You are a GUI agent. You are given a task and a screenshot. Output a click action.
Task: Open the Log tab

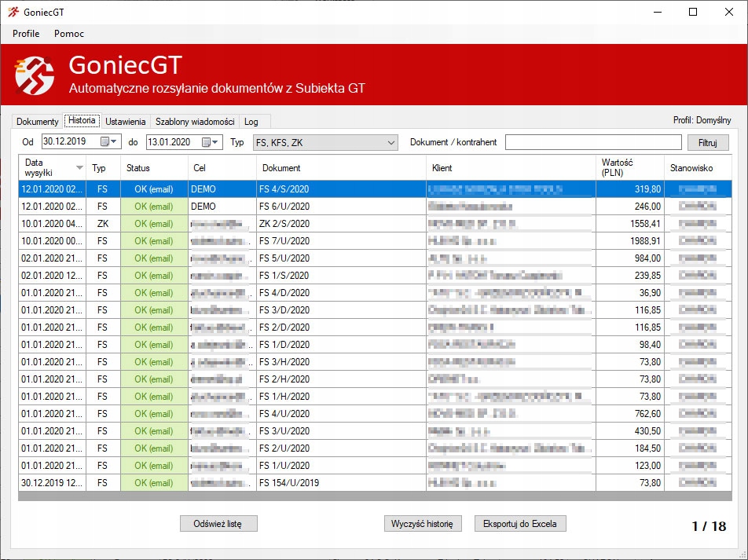251,122
